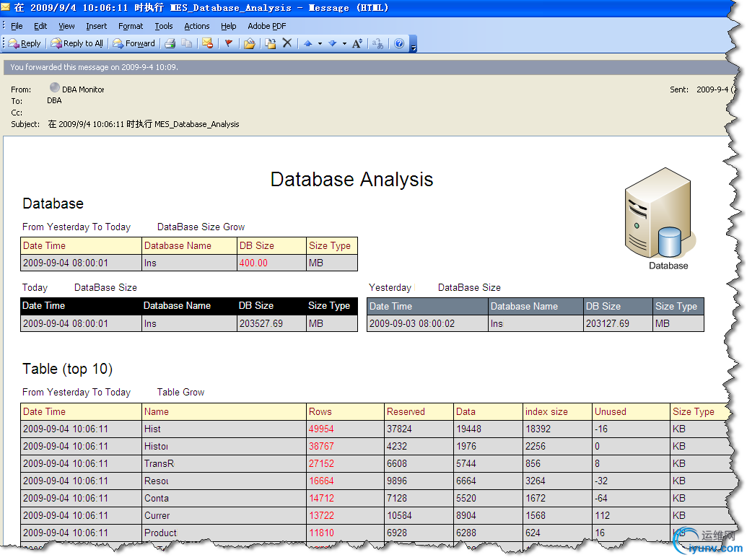
Task: Click the message Subject line text
Action: tap(144, 124)
